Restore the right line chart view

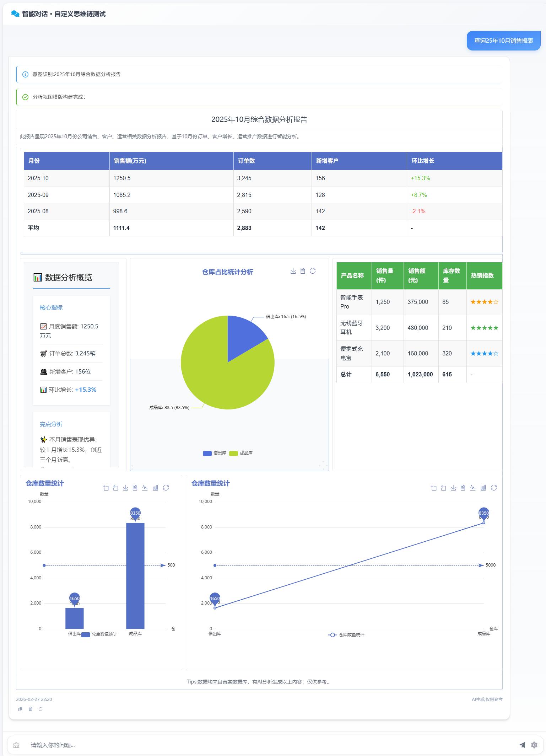tap(494, 488)
